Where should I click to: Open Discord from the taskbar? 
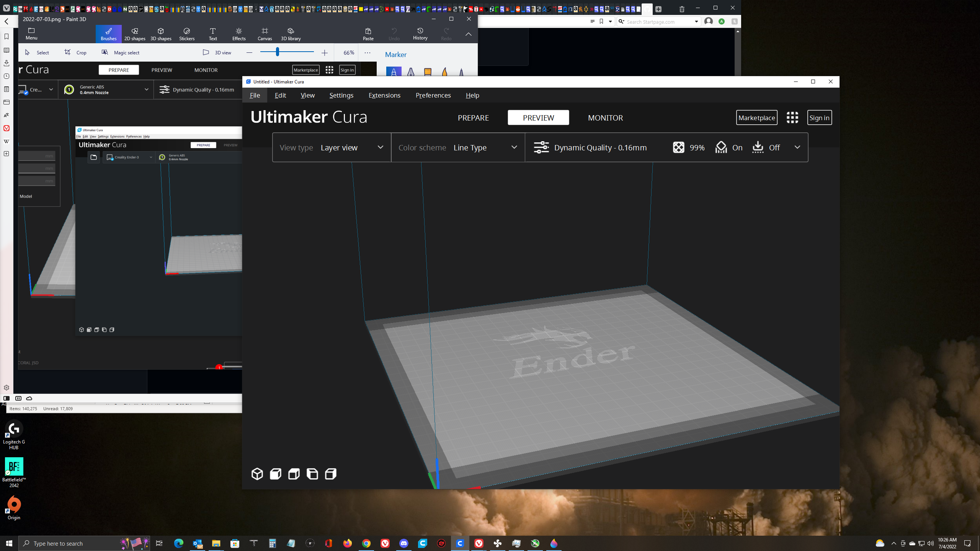tap(404, 543)
